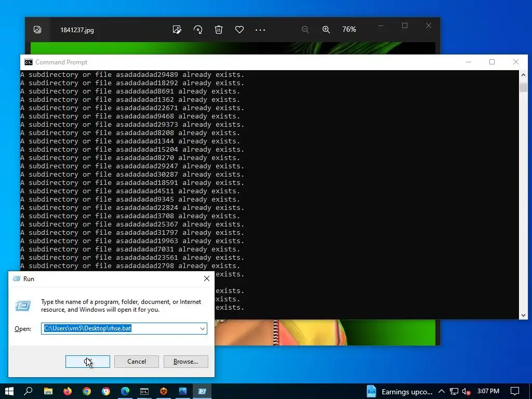Zoom out using the minus magnifier in Photos
532x399 pixels.
tap(305, 30)
